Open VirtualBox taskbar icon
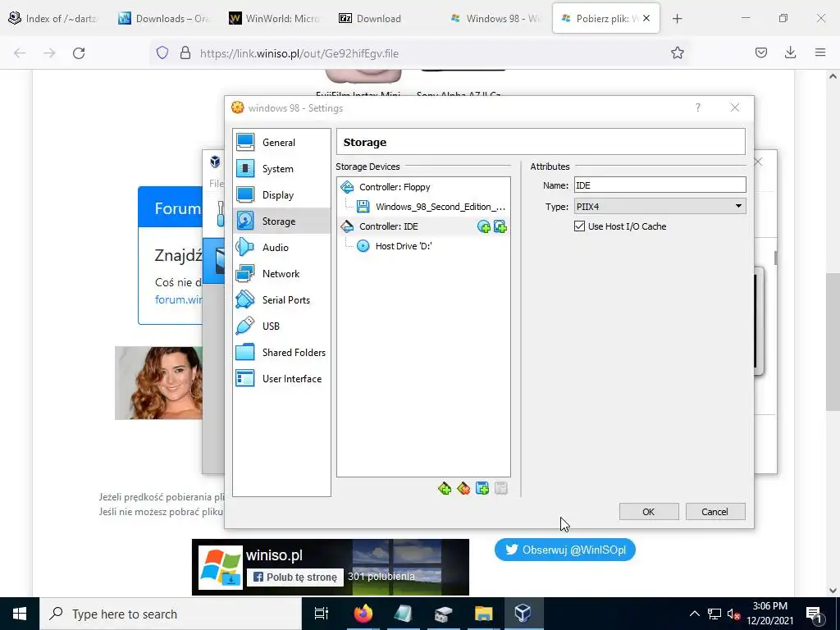 pos(523,614)
